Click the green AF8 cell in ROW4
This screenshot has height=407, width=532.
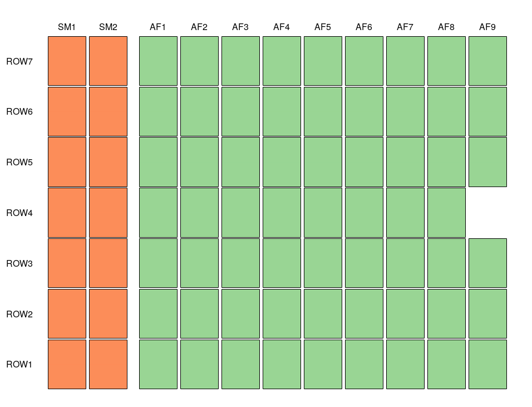(x=446, y=213)
